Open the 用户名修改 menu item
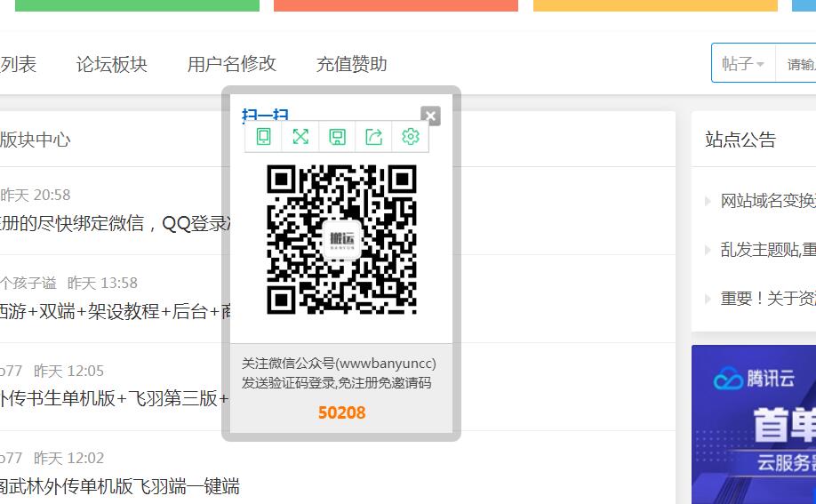The height and width of the screenshot is (504, 816). tap(231, 64)
